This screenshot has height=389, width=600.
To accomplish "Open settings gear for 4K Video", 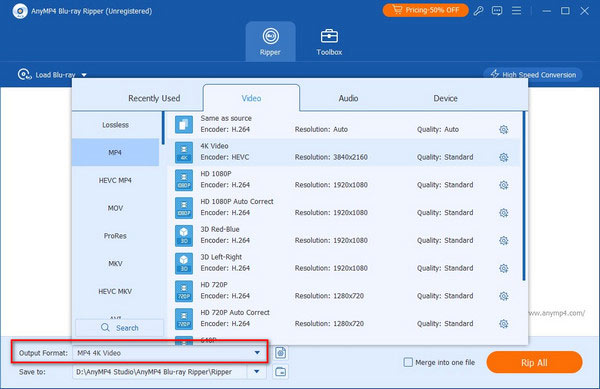I will click(504, 157).
